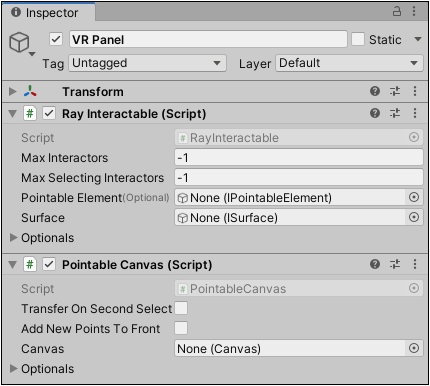Open object picker for Surface field
430x386 pixels.
coord(414,218)
